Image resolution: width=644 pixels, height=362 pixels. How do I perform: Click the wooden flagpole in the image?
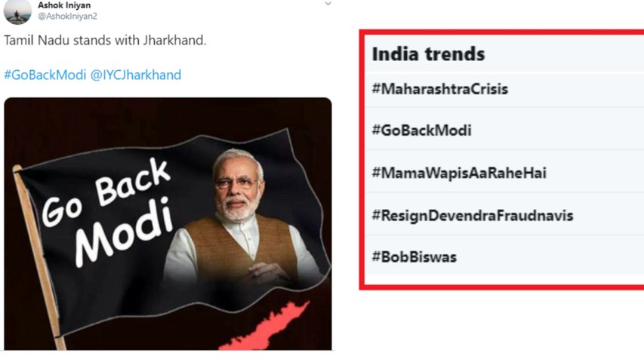point(38,264)
